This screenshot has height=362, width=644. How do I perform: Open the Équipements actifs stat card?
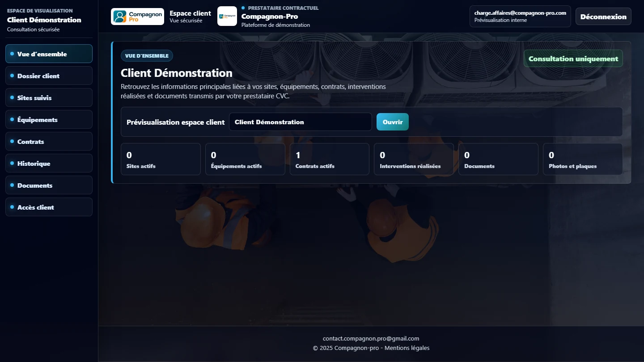[245, 159]
